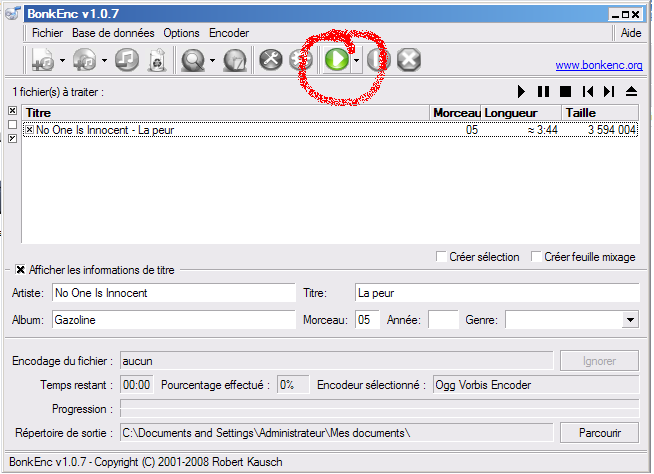Uncheck the No One Is Innocent track
The height and width of the screenshot is (474, 654).
click(x=29, y=130)
